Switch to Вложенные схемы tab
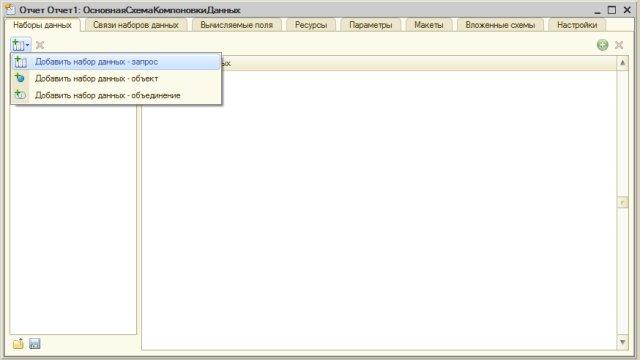 tap(500, 25)
